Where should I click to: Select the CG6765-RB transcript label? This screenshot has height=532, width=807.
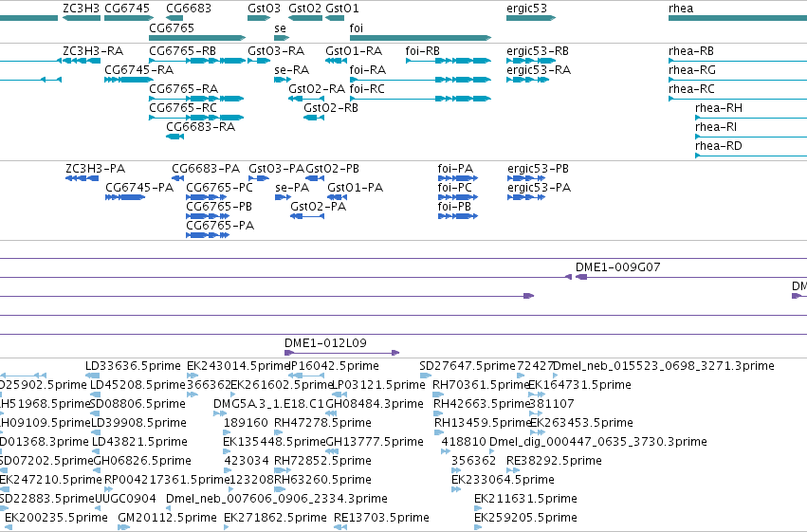click(x=183, y=51)
